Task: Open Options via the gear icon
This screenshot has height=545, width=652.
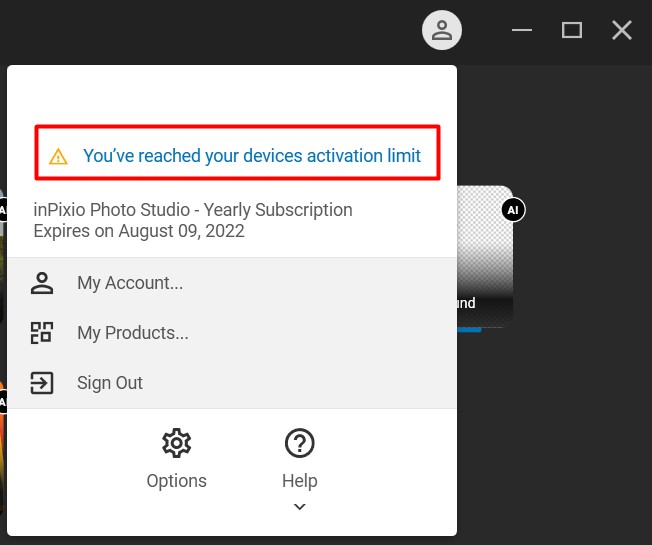Action: pyautogui.click(x=177, y=443)
